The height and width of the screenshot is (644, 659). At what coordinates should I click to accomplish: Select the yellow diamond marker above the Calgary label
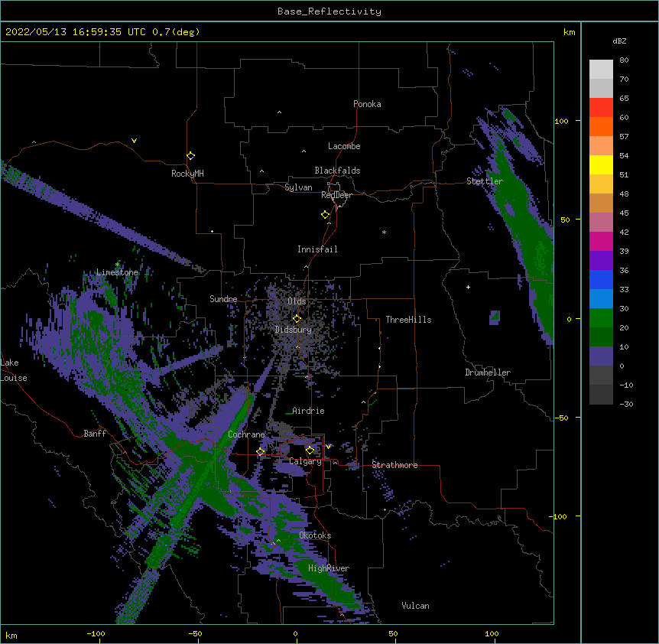coord(310,450)
